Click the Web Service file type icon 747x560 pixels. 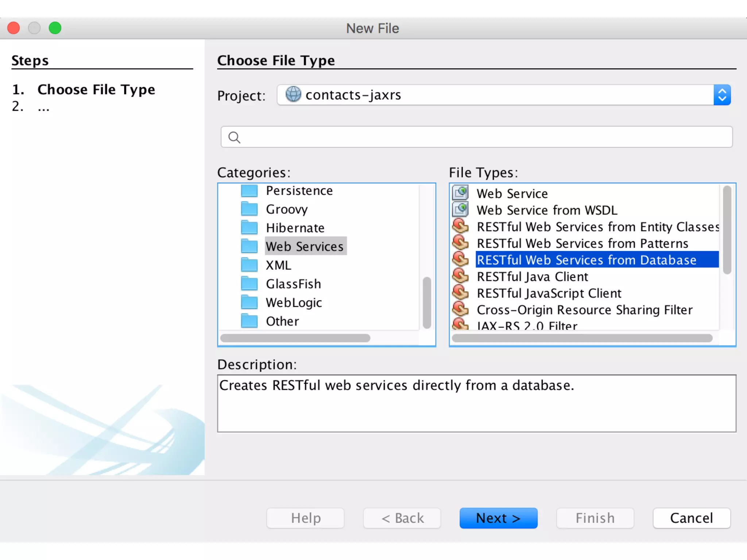(x=460, y=192)
